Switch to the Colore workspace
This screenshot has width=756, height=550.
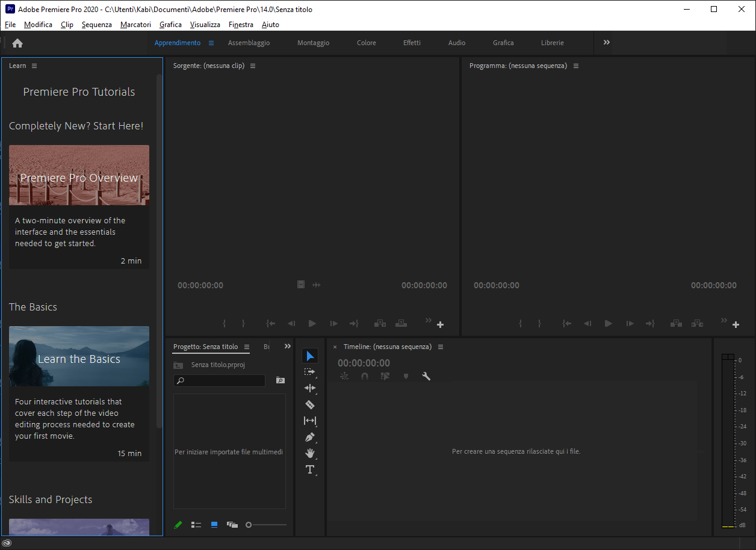(367, 43)
